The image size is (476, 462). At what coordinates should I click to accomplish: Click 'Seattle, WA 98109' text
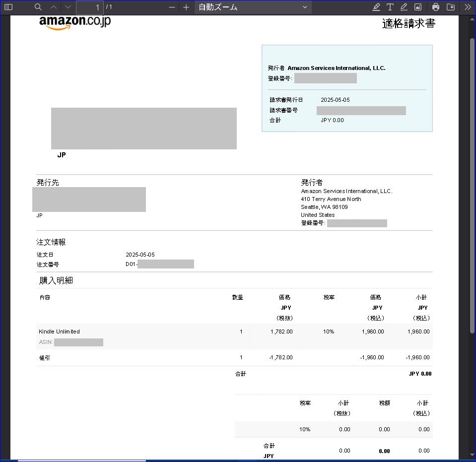pyautogui.click(x=324, y=207)
